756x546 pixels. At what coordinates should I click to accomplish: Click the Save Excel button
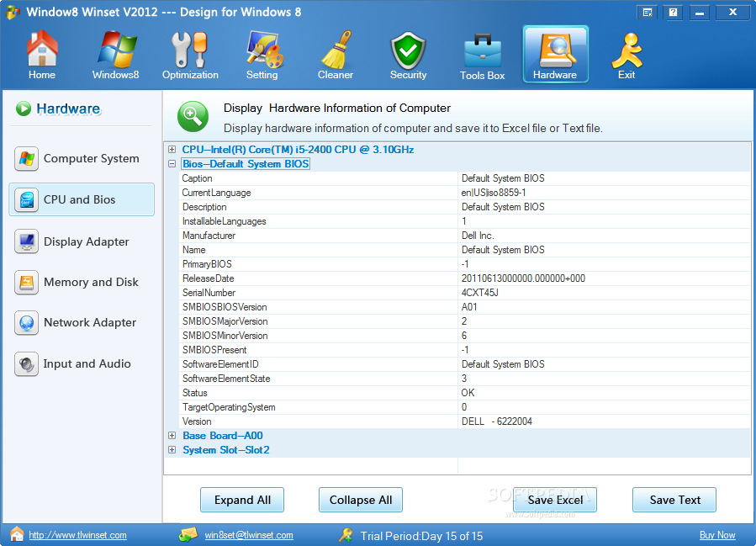tap(555, 500)
